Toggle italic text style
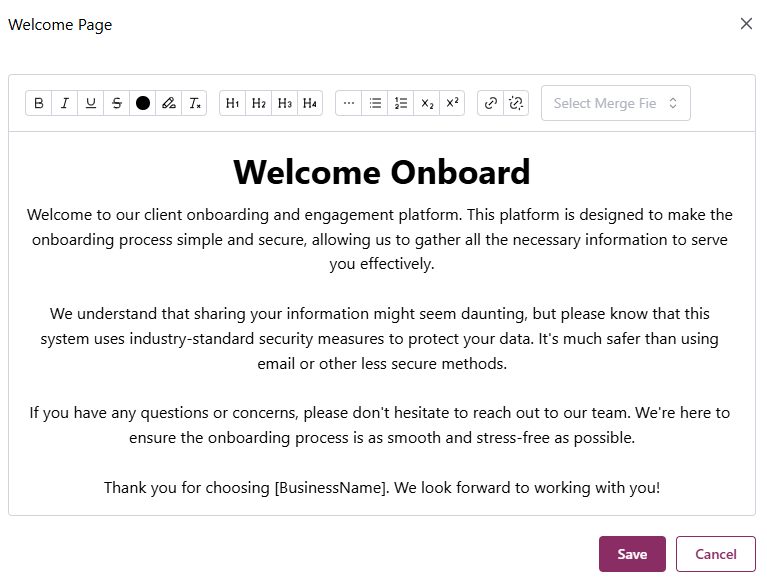The width and height of the screenshot is (767, 582). [x=65, y=103]
